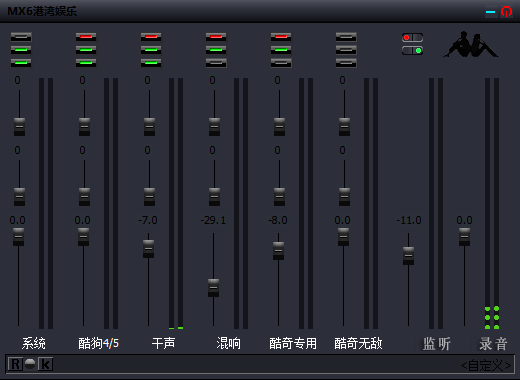The height and width of the screenshot is (380, 520).
Task: Click the second small fader of 系统 channel
Action: point(19,197)
